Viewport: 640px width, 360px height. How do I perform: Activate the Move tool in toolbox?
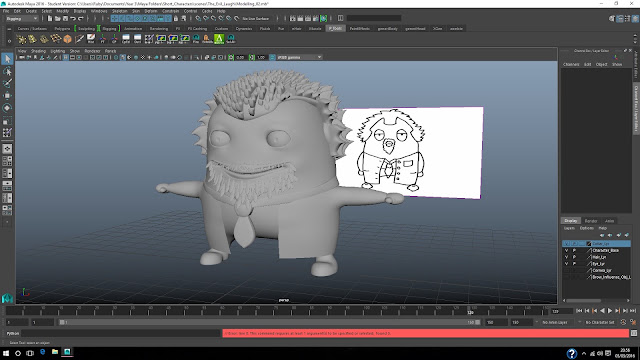[7, 96]
